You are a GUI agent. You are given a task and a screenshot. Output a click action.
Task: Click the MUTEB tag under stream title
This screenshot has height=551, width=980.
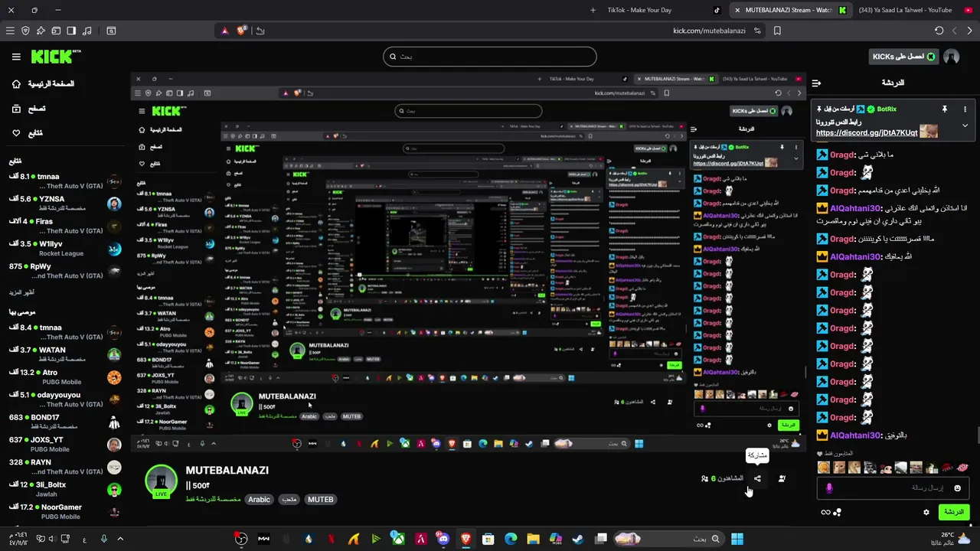click(320, 499)
